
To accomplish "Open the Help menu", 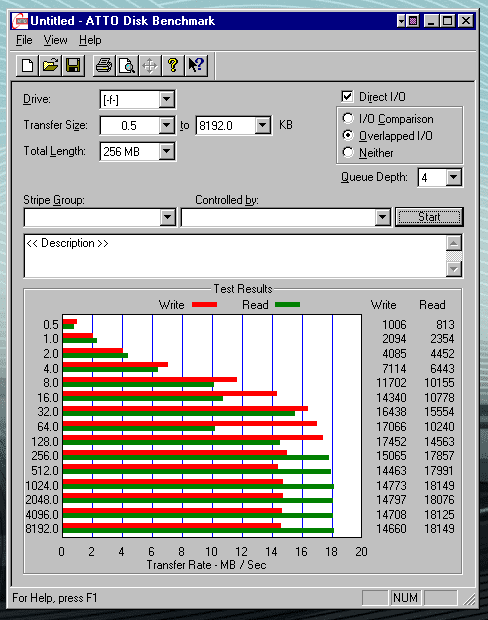I will point(90,40).
